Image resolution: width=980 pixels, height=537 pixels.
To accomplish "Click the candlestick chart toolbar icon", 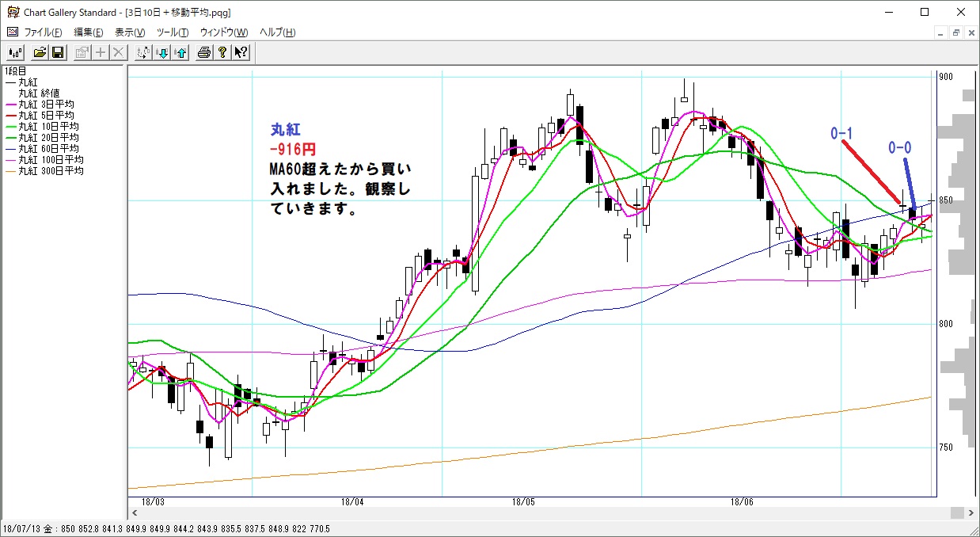I will [15, 52].
